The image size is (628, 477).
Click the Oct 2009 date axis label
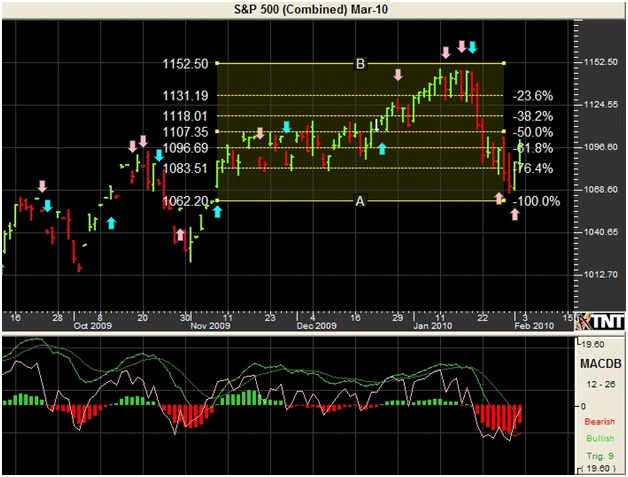(x=93, y=326)
